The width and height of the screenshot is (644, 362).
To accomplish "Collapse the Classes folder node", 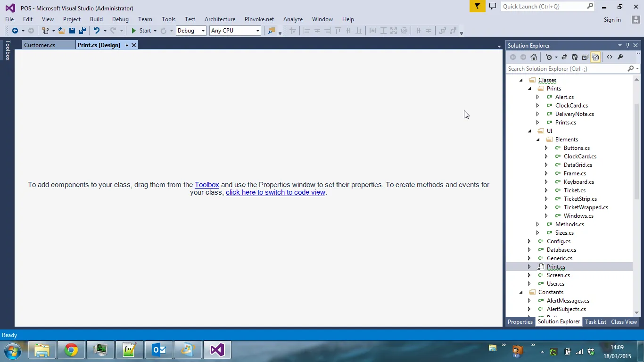I will (x=521, y=80).
